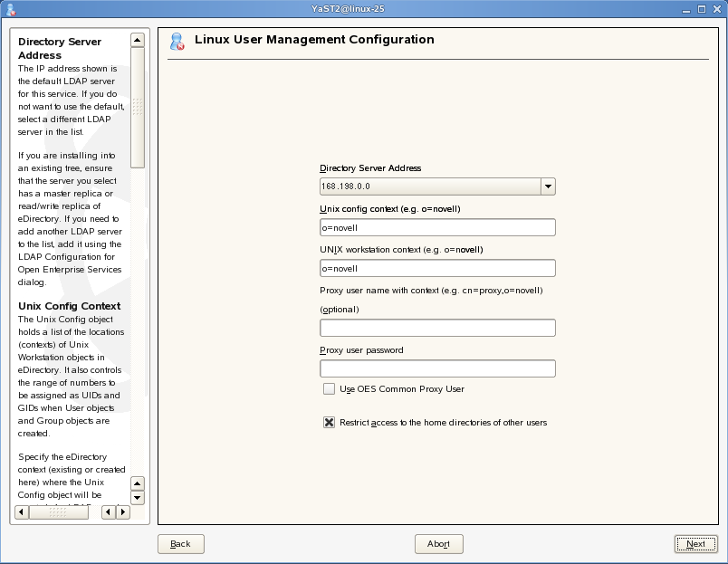The image size is (728, 564).
Task: Close the YaST2 window
Action: pyautogui.click(x=715, y=8)
